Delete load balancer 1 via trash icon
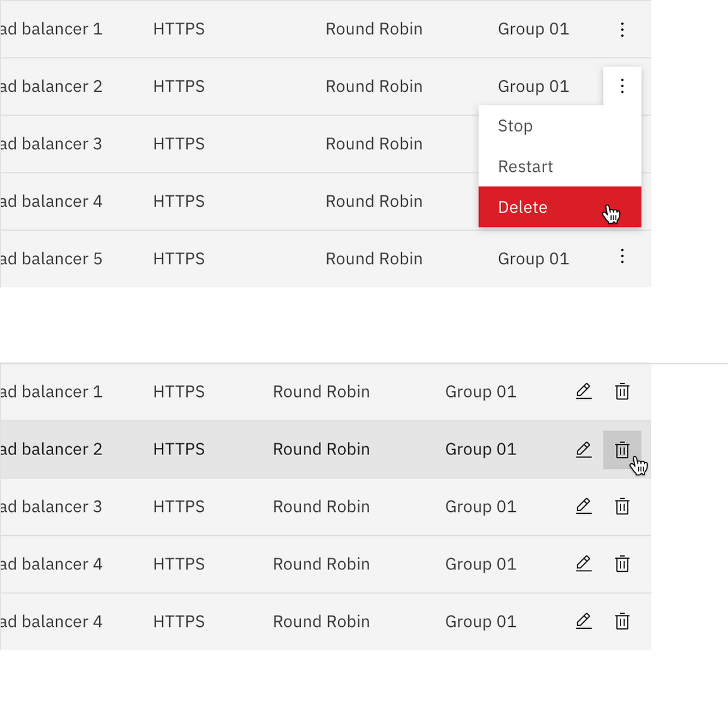728x728 pixels. click(622, 391)
